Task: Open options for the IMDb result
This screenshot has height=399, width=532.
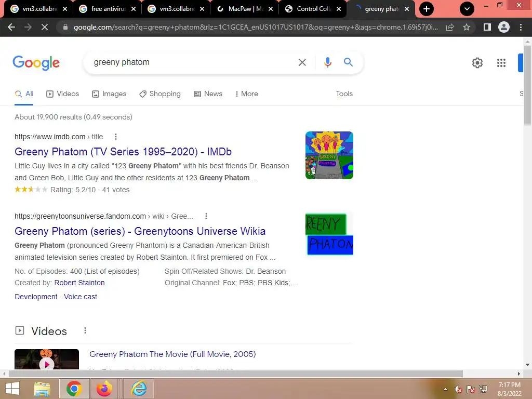Action: [x=116, y=137]
